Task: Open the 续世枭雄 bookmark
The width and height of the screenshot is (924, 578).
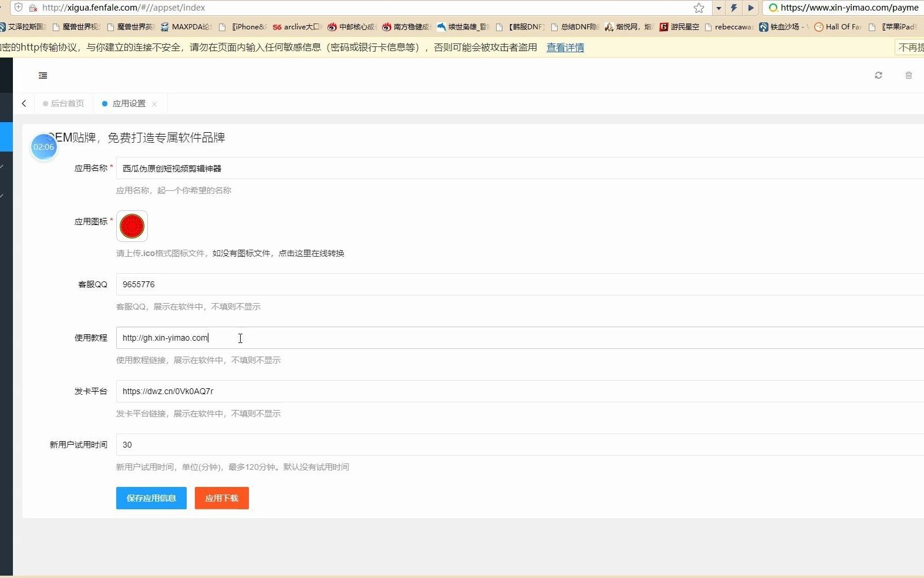Action: pos(463,27)
